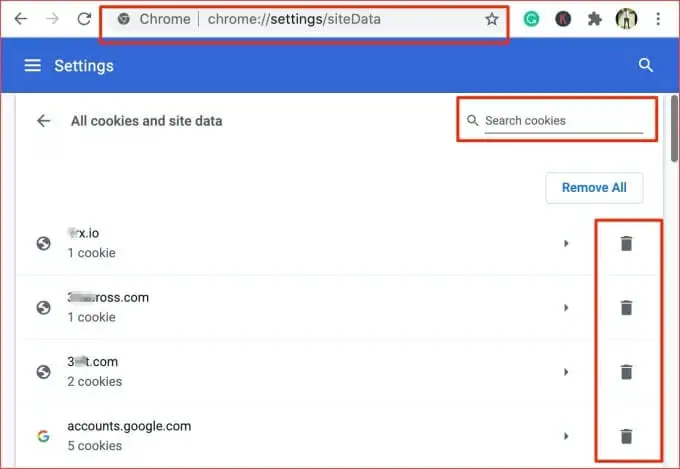Expand details for the t.com site
Viewport: 680px width, 469px height.
point(566,372)
